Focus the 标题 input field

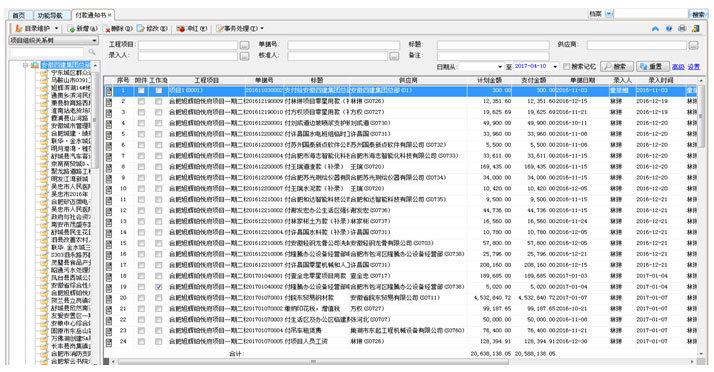coord(493,45)
